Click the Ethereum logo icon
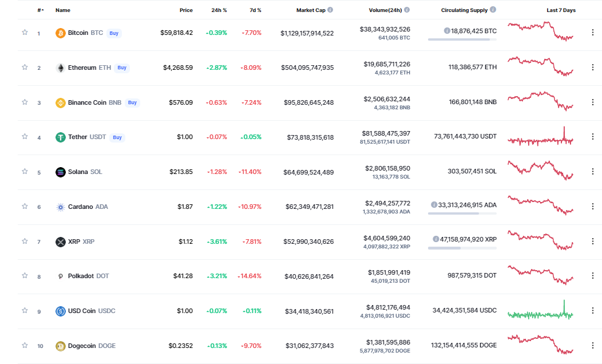This screenshot has height=364, width=602. 60,68
